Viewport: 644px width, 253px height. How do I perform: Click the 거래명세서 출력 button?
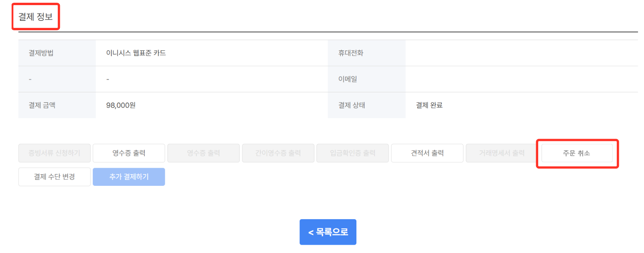click(502, 153)
